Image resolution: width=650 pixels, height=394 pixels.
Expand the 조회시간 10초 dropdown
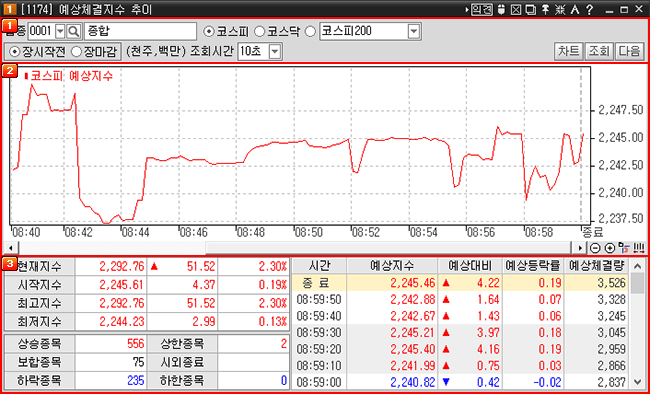(275, 52)
